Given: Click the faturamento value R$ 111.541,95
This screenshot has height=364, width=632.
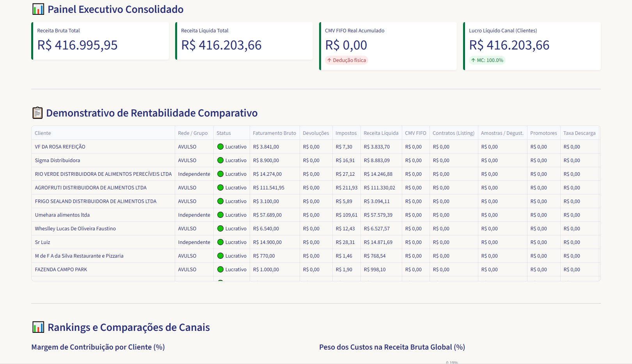Looking at the screenshot, I should pos(269,187).
